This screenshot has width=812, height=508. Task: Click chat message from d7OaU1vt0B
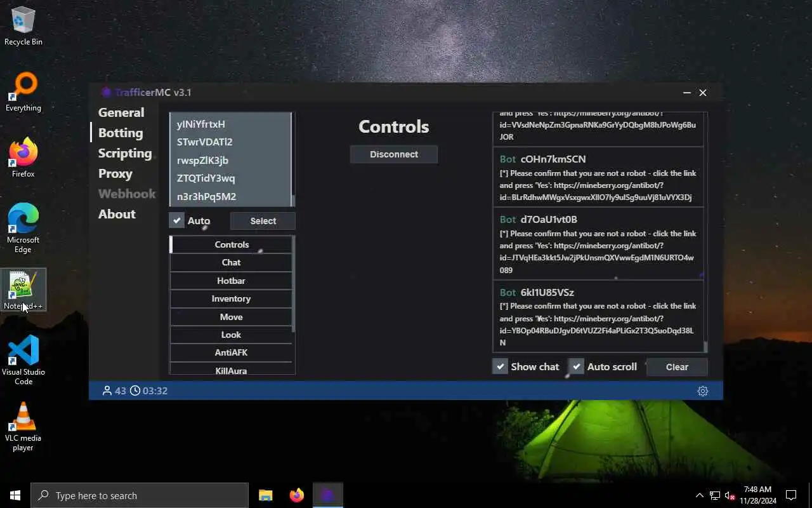(x=598, y=244)
